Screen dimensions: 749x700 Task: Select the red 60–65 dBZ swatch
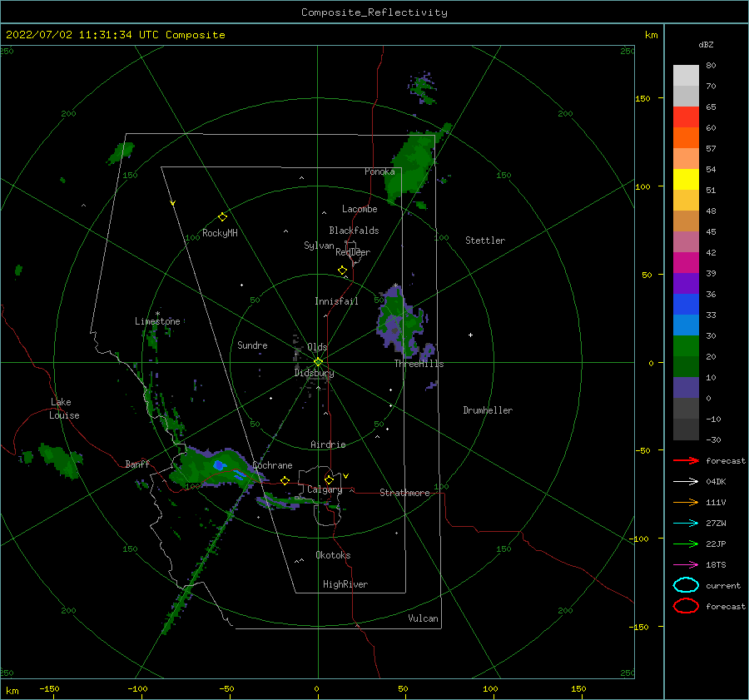tap(686, 117)
